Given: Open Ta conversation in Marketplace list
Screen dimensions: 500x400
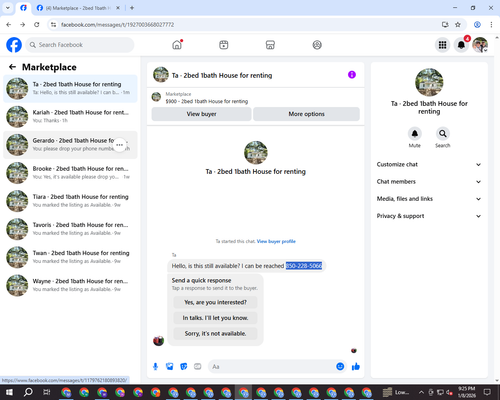Looking at the screenshot, I should click(70, 89).
